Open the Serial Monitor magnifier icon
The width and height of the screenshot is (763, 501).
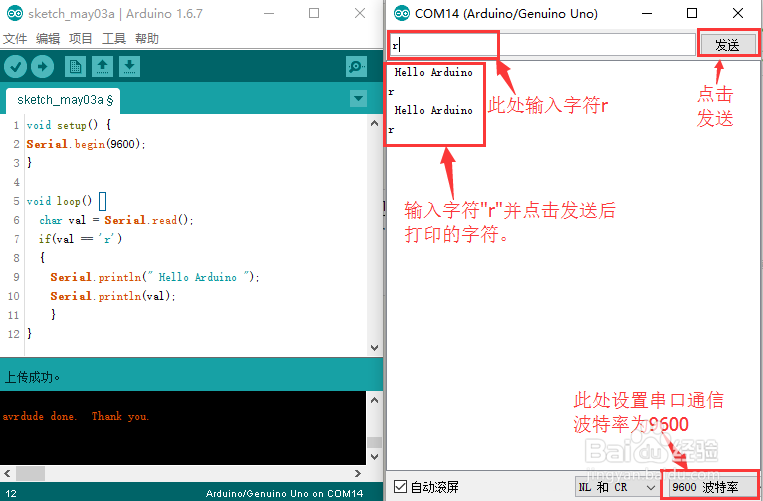356,67
